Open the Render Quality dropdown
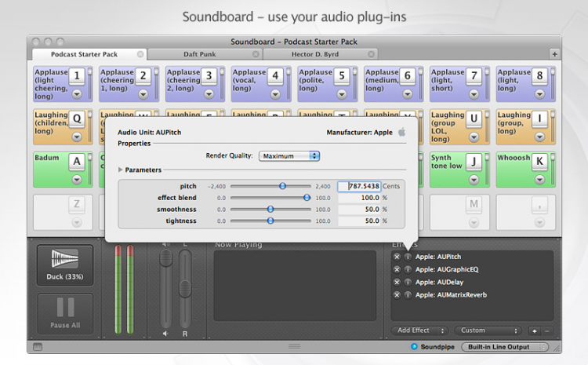This screenshot has width=588, height=365. (289, 155)
